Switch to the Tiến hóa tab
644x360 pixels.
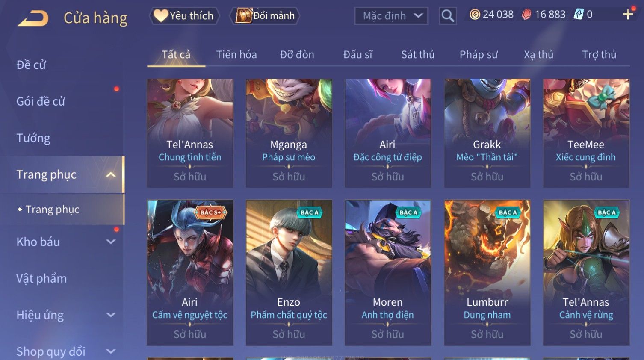tap(236, 55)
